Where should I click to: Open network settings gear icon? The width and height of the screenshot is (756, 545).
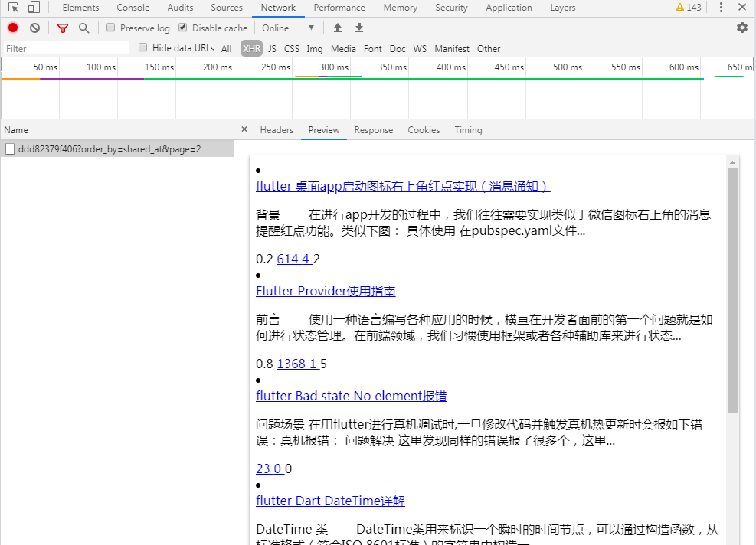742,28
